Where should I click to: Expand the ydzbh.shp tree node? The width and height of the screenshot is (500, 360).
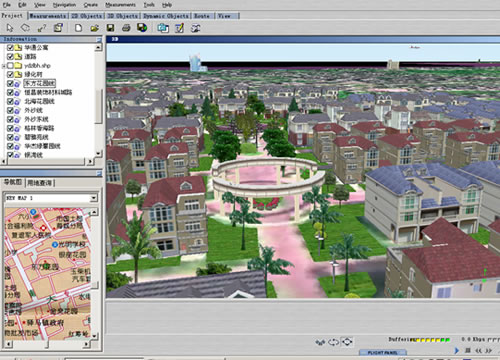pyautogui.click(x=3, y=66)
